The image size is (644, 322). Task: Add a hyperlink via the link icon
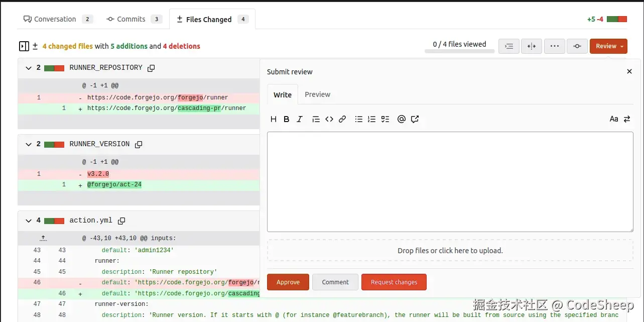342,119
